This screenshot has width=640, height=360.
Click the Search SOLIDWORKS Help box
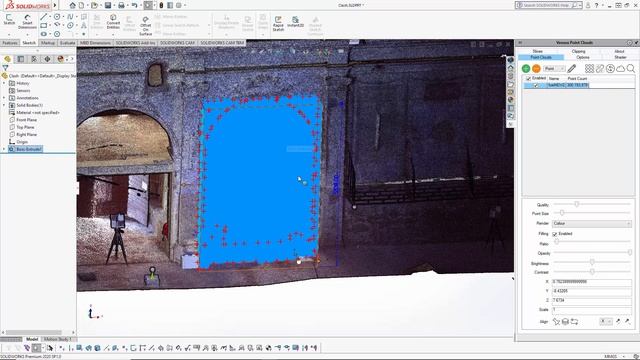tap(549, 5)
